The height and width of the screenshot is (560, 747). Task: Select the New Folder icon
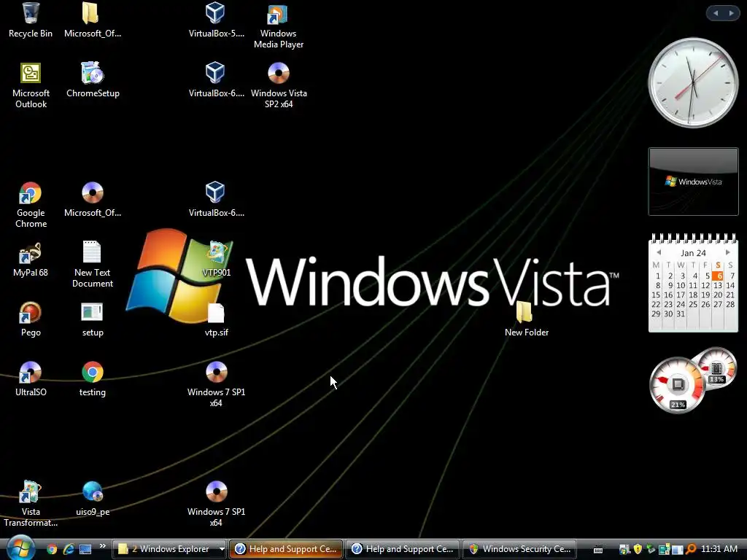pos(526,319)
